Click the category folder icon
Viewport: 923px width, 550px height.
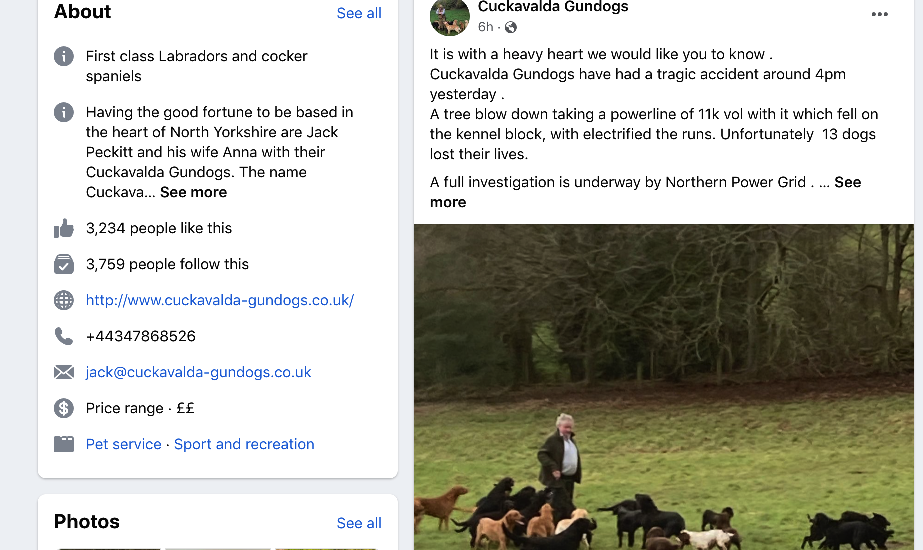(64, 444)
